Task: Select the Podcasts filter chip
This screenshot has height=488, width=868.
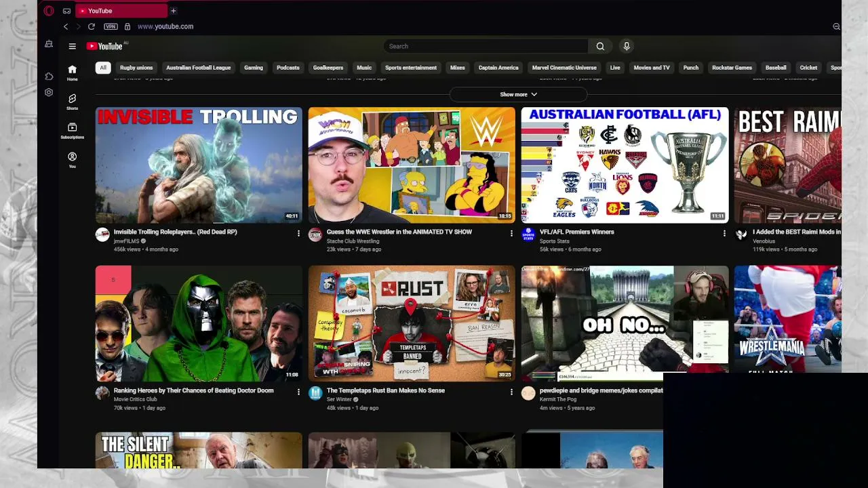Action: (288, 68)
